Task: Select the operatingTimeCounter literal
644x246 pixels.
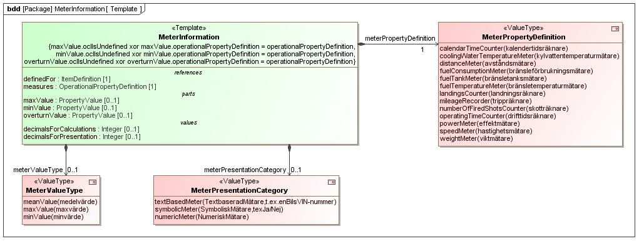Action: pyautogui.click(x=498, y=116)
